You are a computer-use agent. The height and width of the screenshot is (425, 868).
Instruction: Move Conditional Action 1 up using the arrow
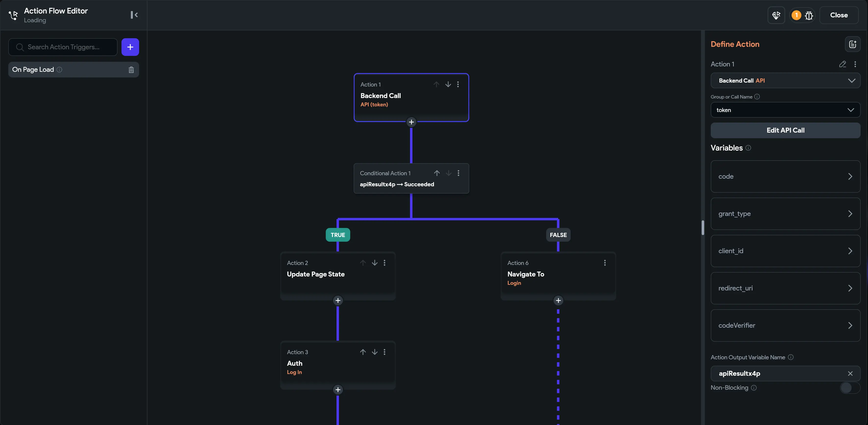pos(437,173)
